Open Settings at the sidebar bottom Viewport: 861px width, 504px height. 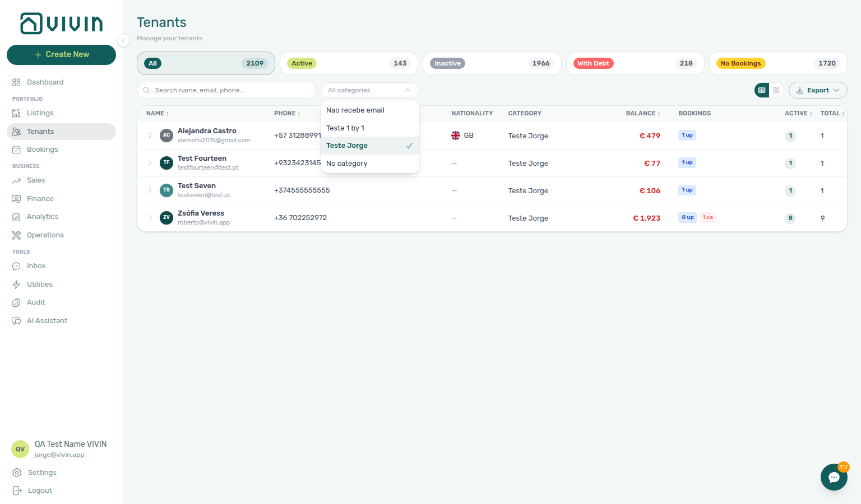tap(61, 473)
